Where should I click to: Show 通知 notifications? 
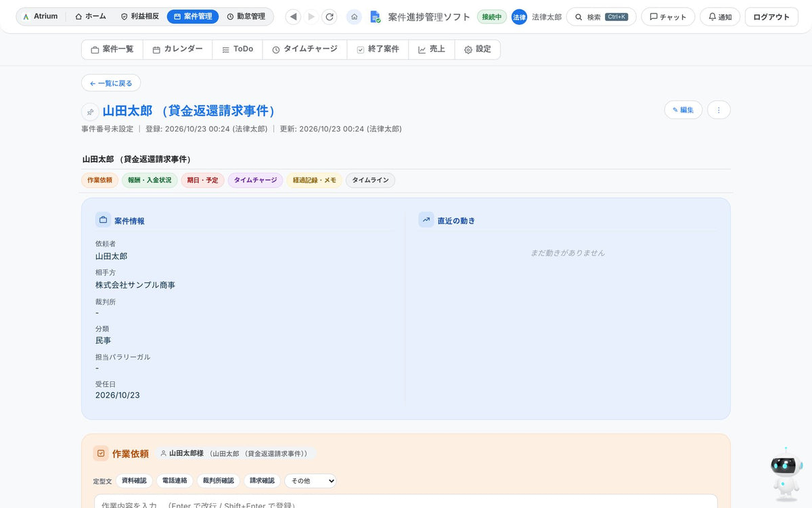[720, 17]
